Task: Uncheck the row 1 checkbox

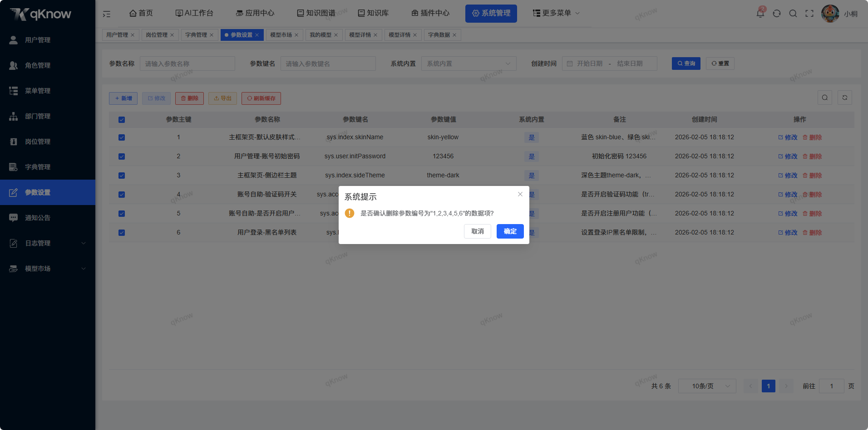Action: tap(122, 137)
